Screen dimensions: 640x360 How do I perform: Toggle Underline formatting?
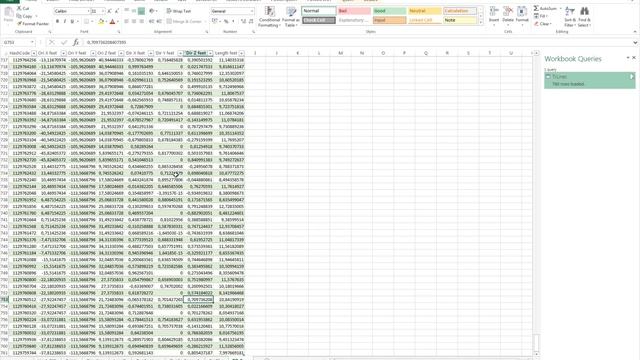click(72, 22)
